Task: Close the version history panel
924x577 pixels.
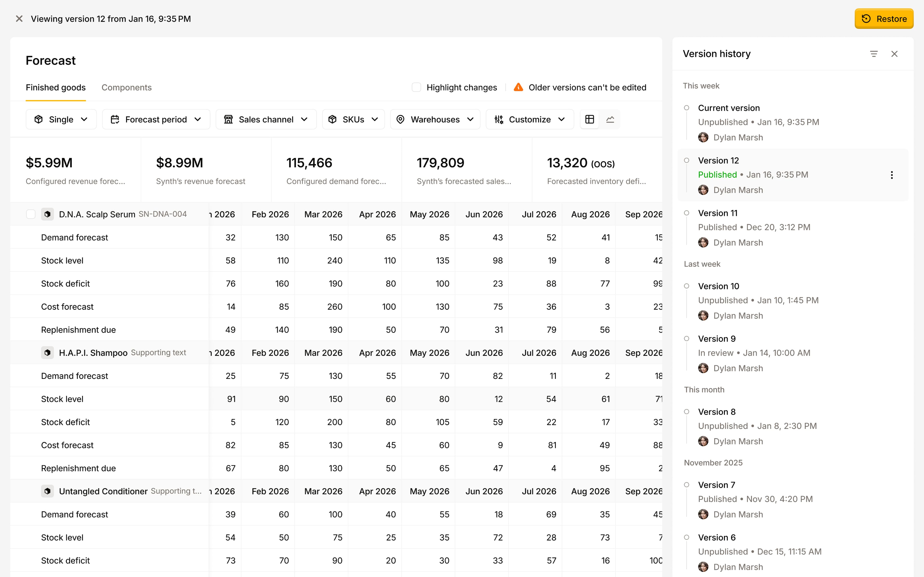Action: (x=894, y=54)
